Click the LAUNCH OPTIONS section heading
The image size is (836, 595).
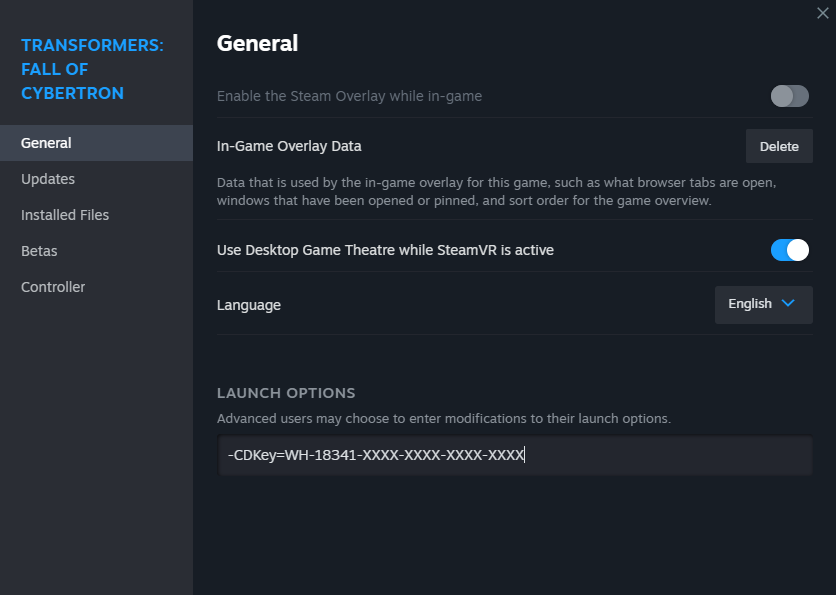coord(286,393)
